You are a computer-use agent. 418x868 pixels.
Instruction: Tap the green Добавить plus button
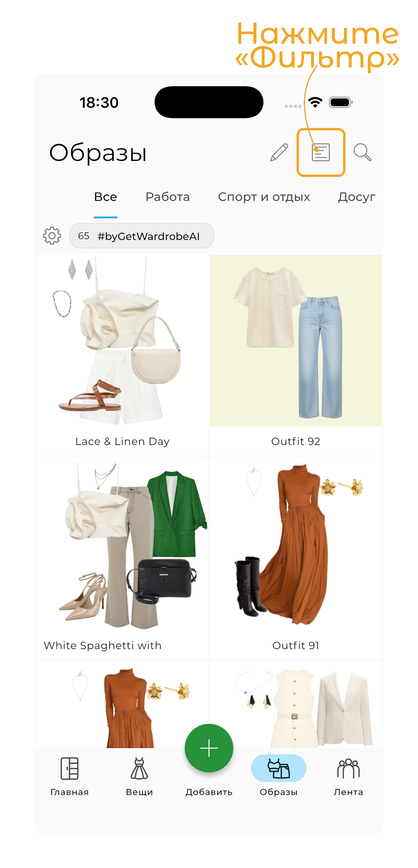pos(209,748)
